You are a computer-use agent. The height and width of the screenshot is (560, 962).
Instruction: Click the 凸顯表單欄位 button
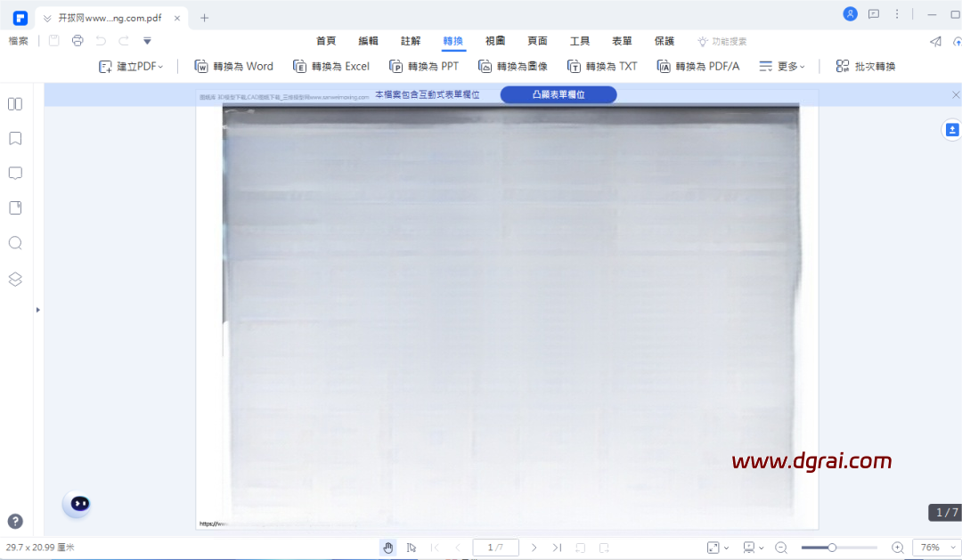point(558,94)
